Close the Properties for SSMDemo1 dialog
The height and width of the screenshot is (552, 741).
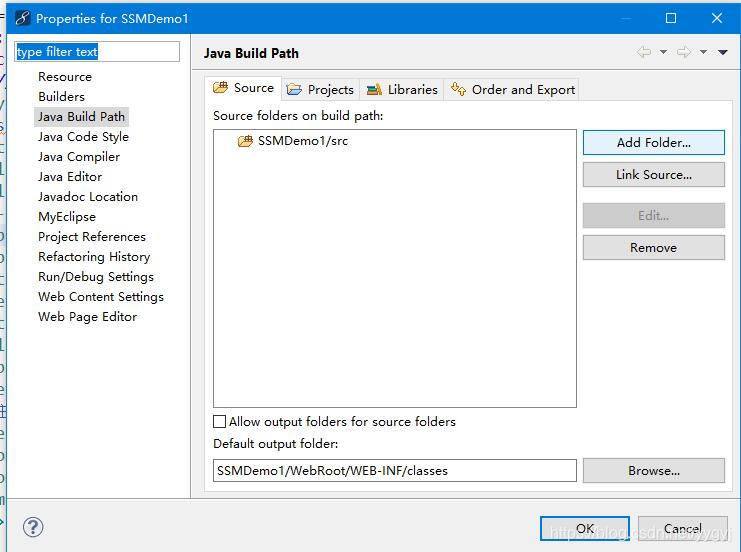click(x=716, y=18)
